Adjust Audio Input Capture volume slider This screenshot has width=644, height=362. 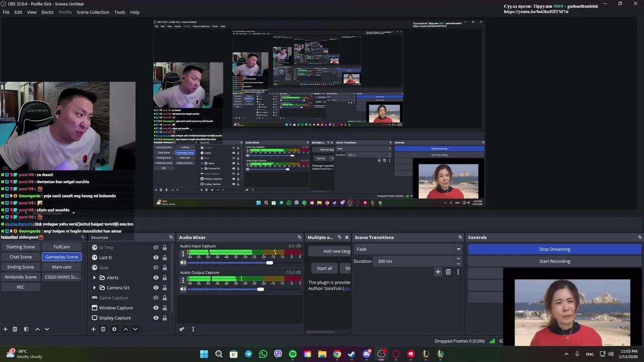[x=270, y=262]
